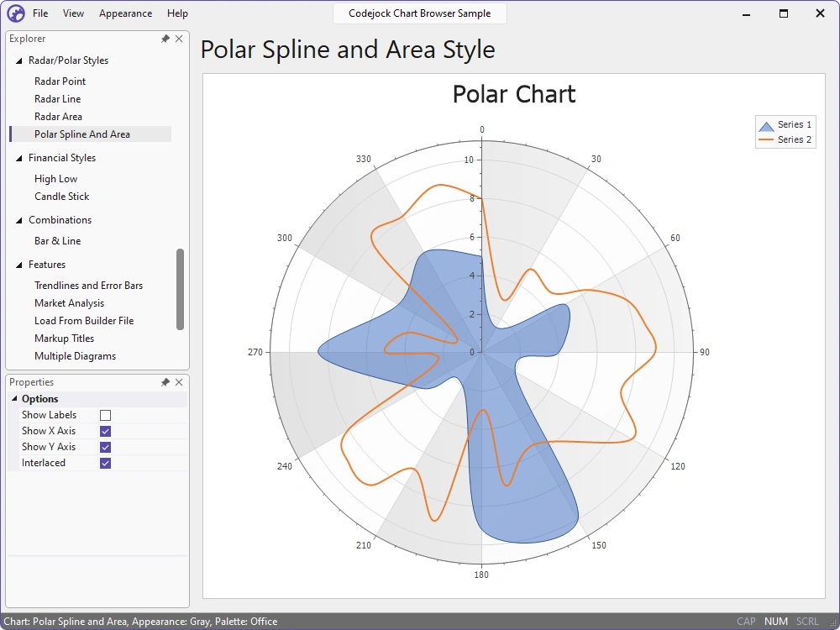Open Trendlines and Error Bars sample
The height and width of the screenshot is (630, 840).
coord(88,286)
